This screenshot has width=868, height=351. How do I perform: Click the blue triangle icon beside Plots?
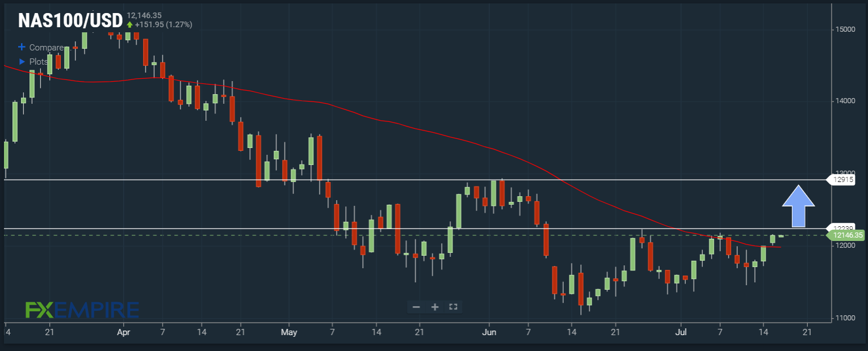point(22,61)
